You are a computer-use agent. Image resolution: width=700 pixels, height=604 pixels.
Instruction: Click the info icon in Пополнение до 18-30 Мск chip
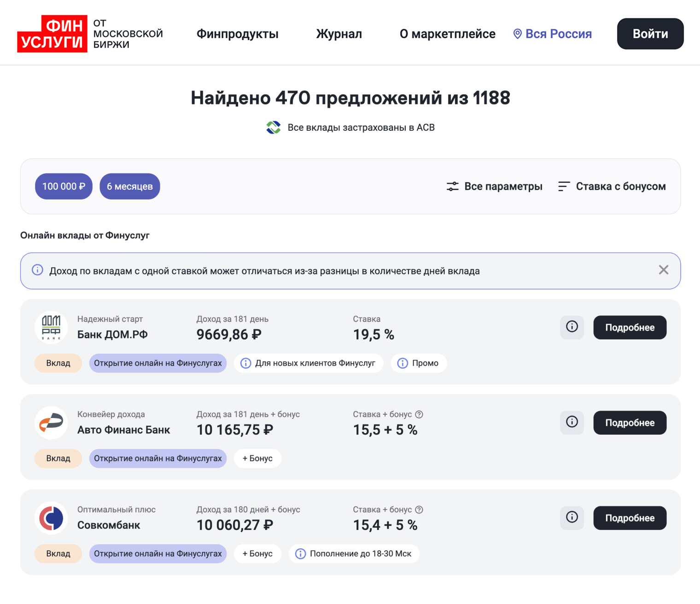click(x=300, y=554)
